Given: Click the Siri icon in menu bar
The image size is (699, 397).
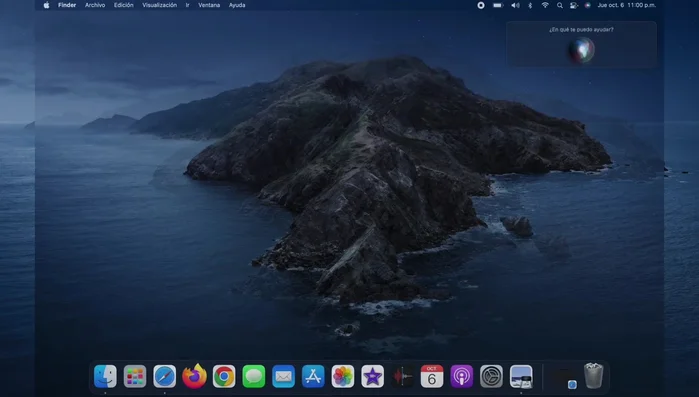Looking at the screenshot, I should tap(588, 5).
